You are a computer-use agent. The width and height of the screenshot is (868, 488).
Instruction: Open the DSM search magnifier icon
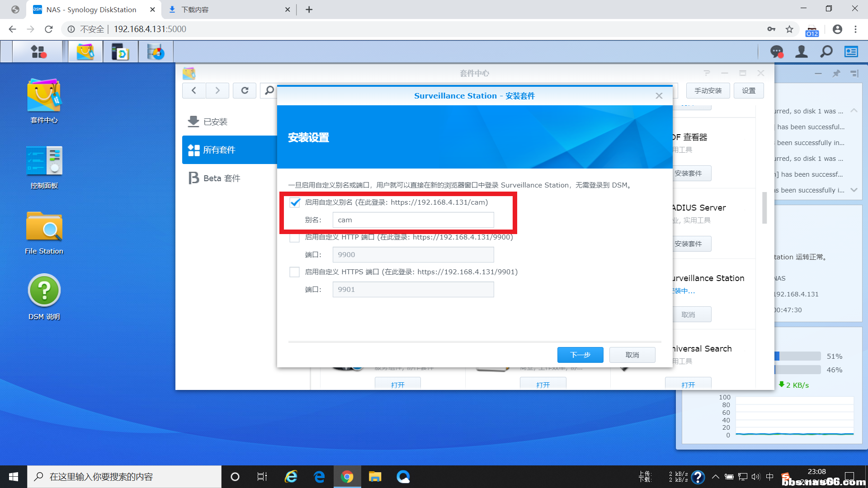[826, 52]
